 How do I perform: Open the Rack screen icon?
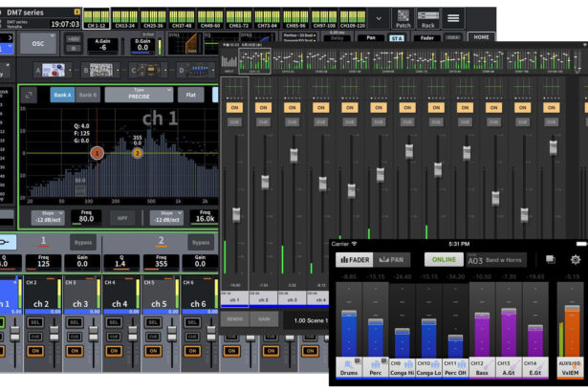tap(428, 18)
